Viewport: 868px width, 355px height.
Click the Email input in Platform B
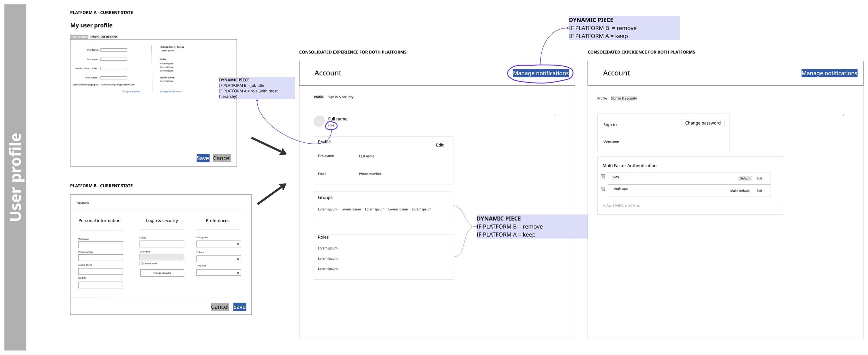click(162, 244)
